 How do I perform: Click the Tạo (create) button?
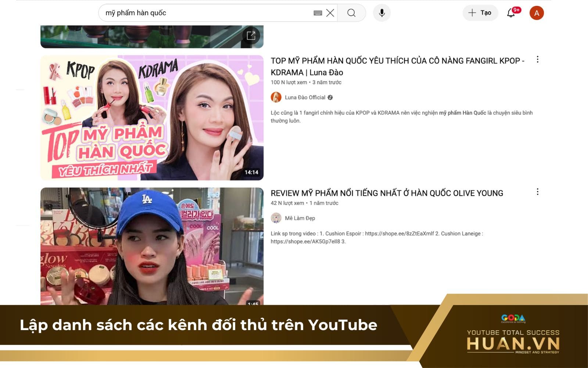click(x=480, y=13)
